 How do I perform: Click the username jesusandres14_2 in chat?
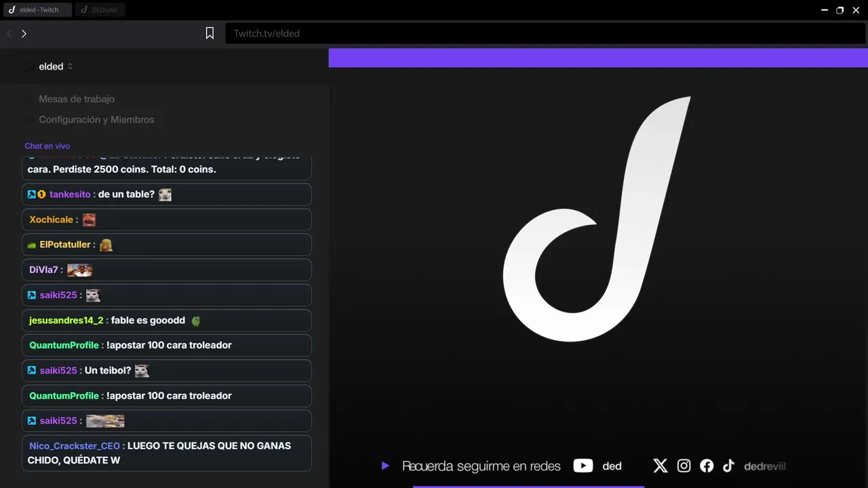66,320
